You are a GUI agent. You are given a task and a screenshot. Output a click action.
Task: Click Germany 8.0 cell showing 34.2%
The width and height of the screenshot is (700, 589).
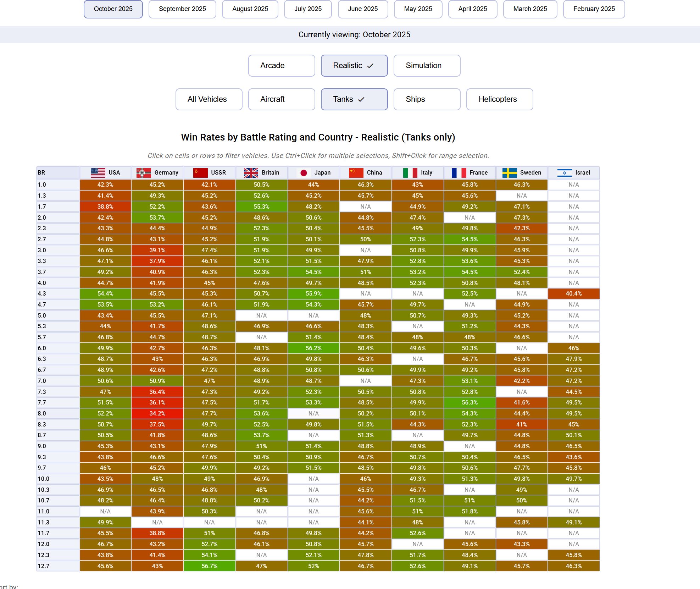click(157, 413)
